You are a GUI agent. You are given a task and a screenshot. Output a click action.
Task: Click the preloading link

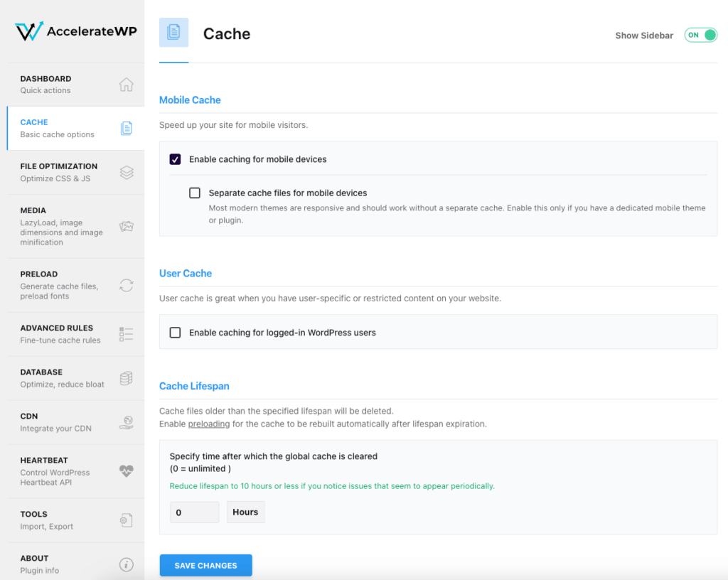click(209, 423)
